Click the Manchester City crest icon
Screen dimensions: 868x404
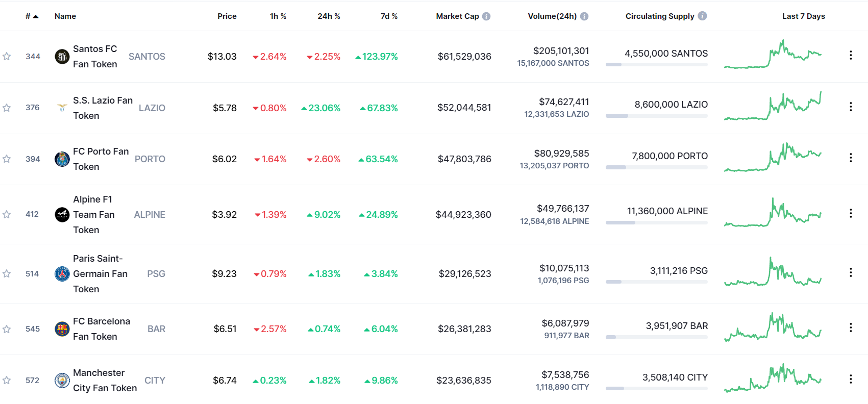(x=62, y=380)
